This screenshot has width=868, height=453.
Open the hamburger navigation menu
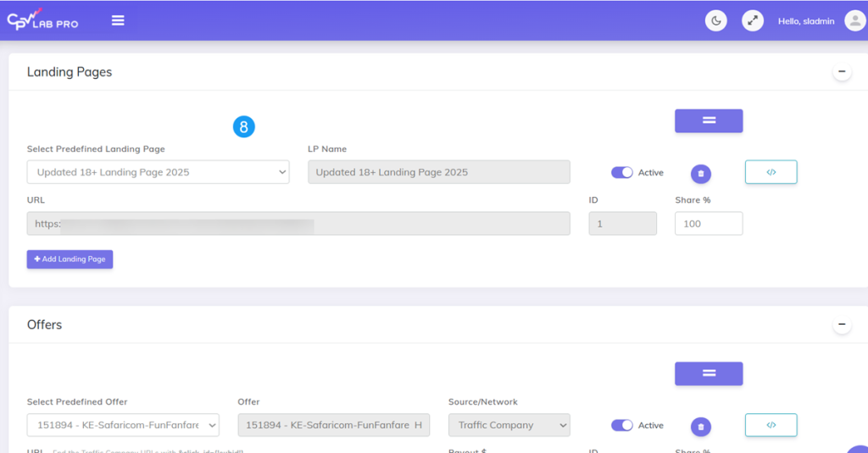click(x=118, y=20)
